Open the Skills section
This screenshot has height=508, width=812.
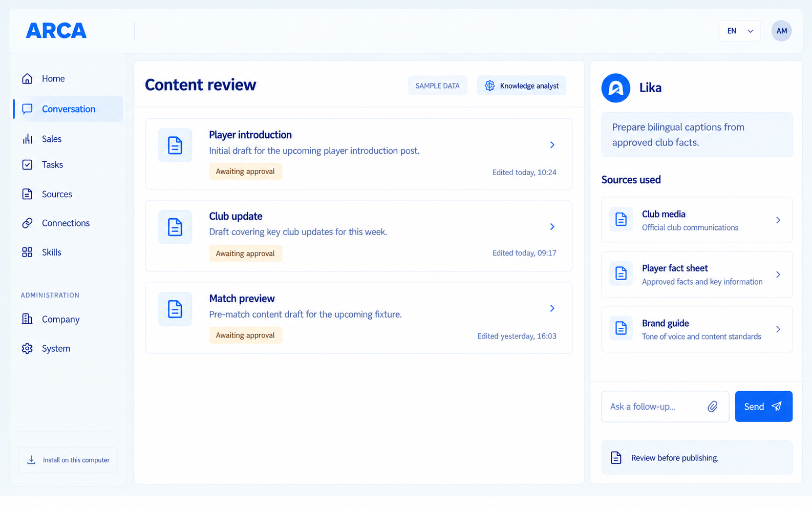click(68, 252)
